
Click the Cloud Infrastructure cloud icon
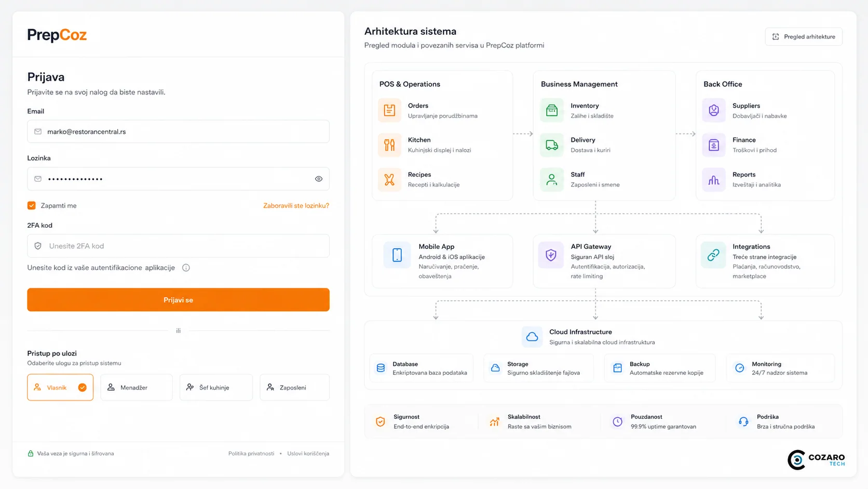click(x=532, y=337)
